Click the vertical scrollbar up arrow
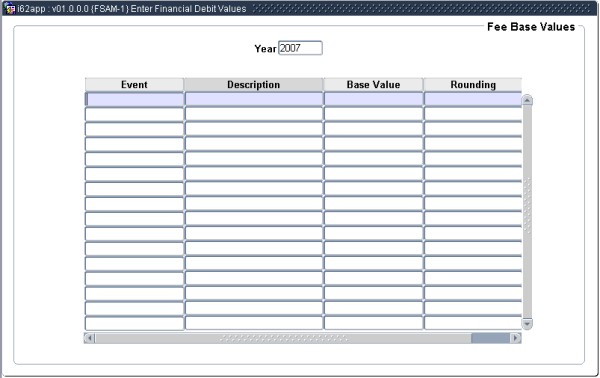Viewport: 600px width, 378px height. 527,100
